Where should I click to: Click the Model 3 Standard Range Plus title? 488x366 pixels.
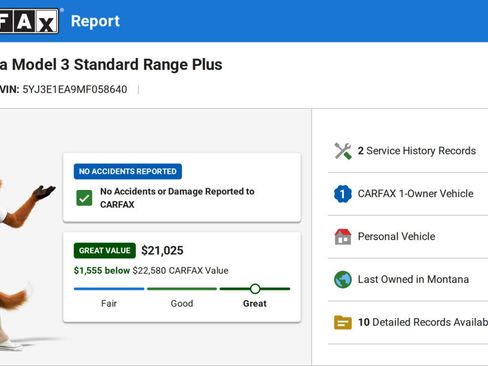click(117, 64)
